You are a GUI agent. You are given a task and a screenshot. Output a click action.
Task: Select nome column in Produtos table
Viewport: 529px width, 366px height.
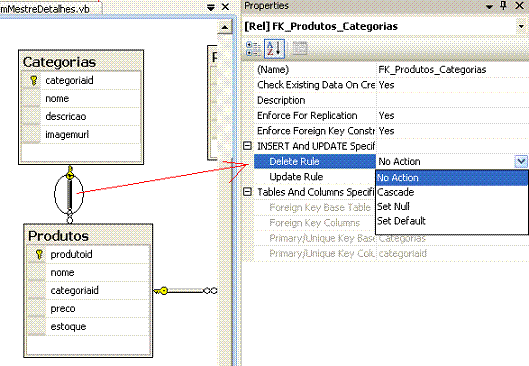pyautogui.click(x=62, y=272)
